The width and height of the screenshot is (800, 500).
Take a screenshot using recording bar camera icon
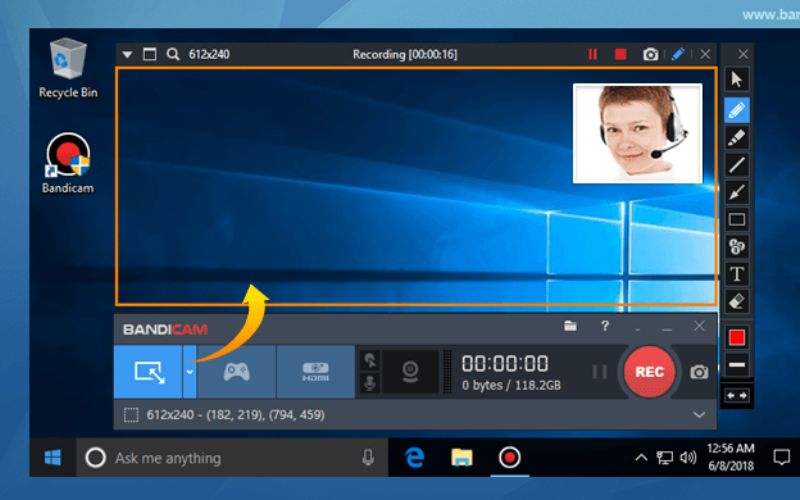651,54
